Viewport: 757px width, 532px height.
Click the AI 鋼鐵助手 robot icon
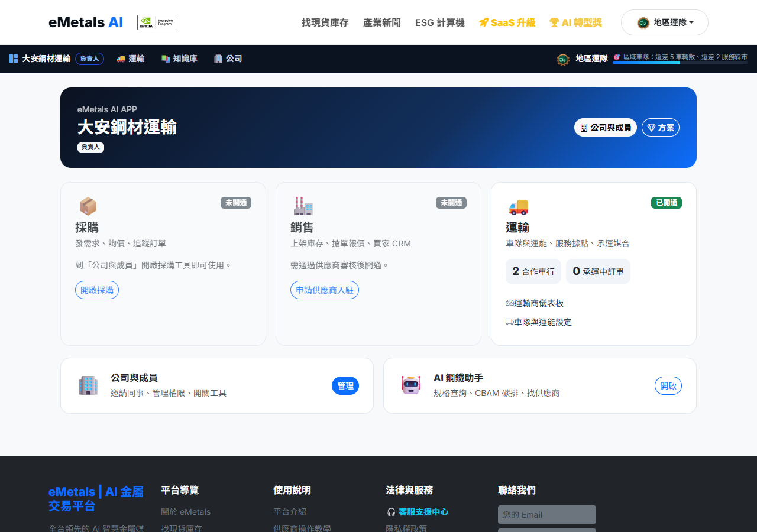point(410,385)
